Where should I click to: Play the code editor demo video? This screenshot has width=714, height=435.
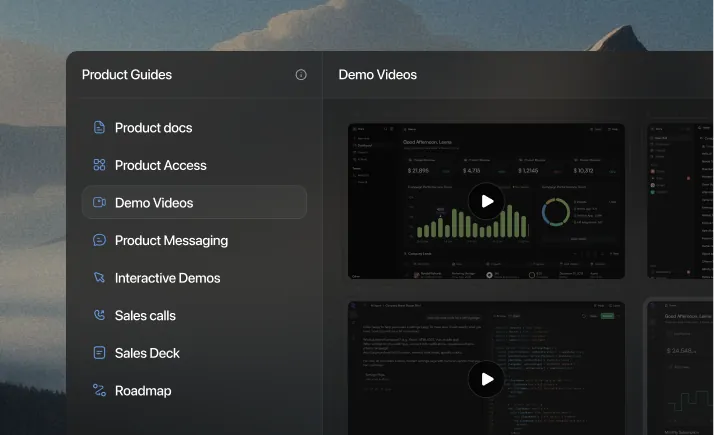(486, 379)
